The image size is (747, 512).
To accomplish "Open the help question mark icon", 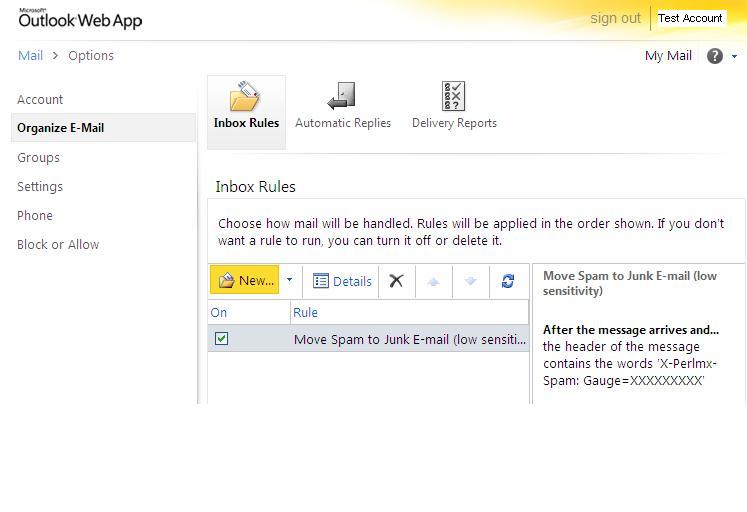I will [x=714, y=56].
